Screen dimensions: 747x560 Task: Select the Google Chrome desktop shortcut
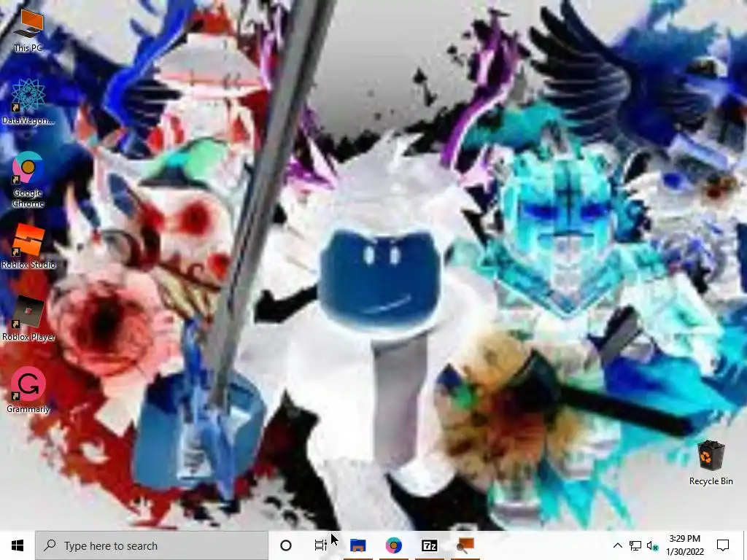click(x=28, y=180)
